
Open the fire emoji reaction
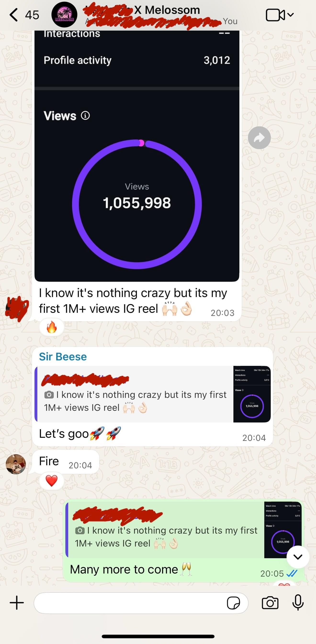tap(51, 327)
